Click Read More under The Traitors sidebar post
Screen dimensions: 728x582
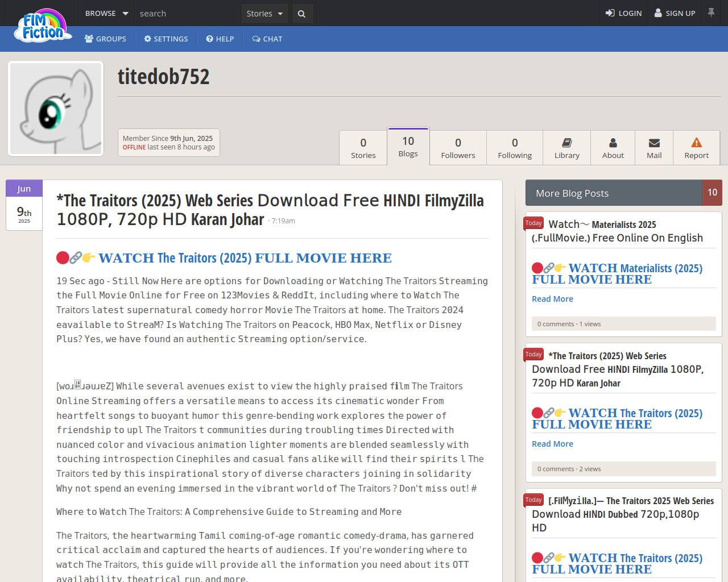[552, 444]
